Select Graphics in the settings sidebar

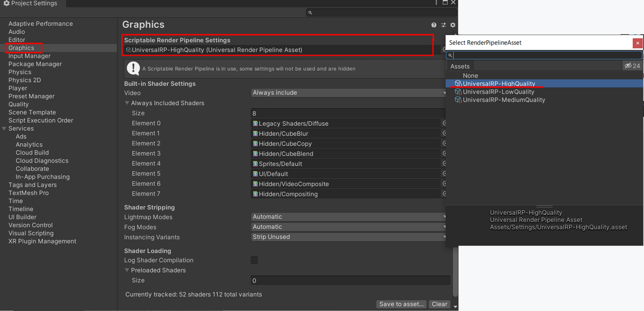pyautogui.click(x=21, y=48)
